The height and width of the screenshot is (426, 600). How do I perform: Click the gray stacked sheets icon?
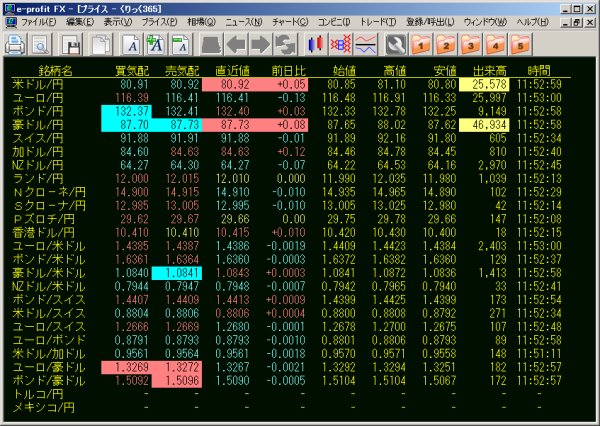pos(211,45)
